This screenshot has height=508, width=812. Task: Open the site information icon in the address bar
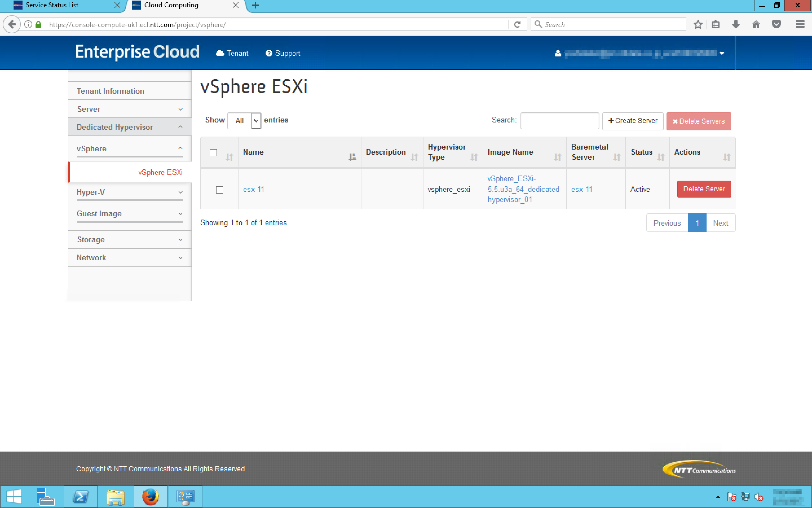[28, 25]
